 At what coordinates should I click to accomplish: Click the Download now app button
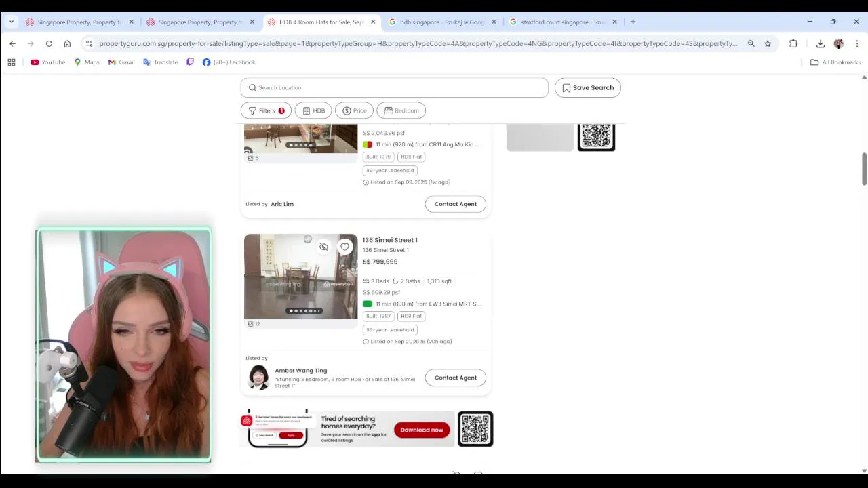(422, 430)
